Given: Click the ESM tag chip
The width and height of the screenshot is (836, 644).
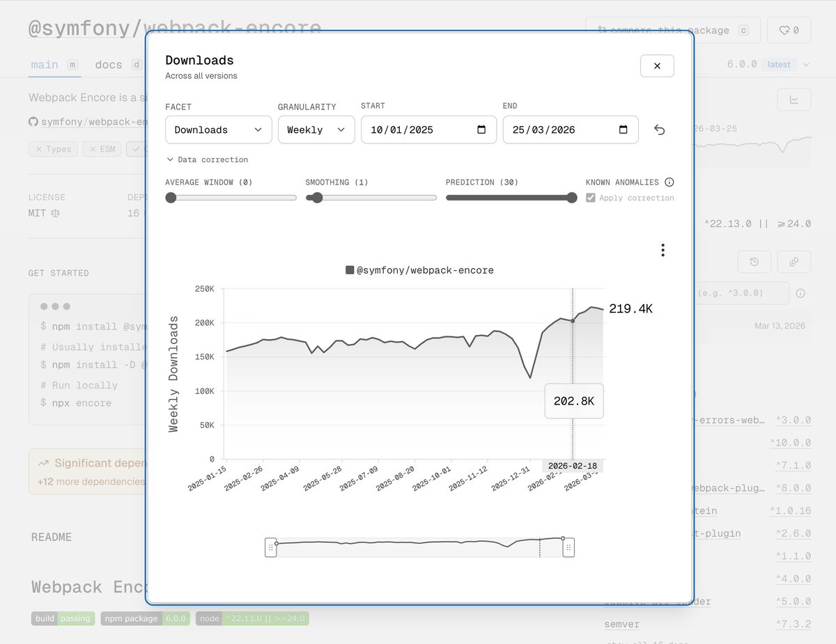Looking at the screenshot, I should coord(103,149).
